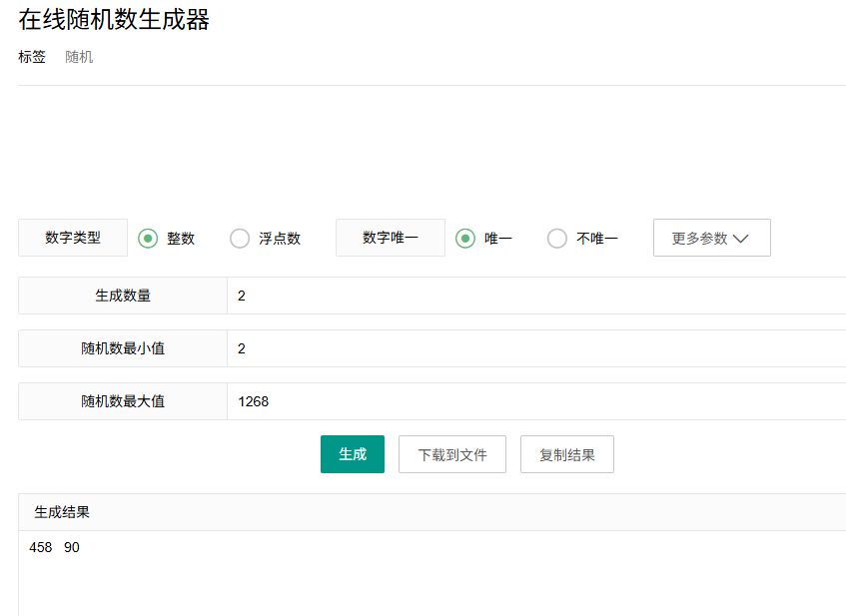This screenshot has height=616, width=846.
Task: Click the 随机数最小值 label
Action: 123,348
